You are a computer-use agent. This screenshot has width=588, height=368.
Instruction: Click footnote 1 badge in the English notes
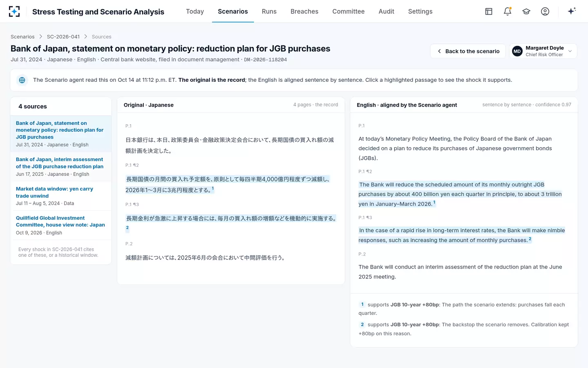pos(362,305)
